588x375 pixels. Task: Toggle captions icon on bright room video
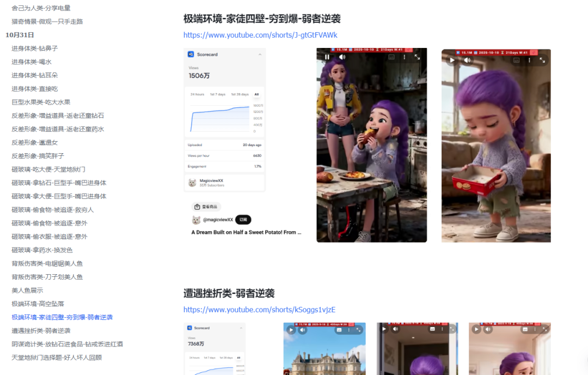[525, 329]
